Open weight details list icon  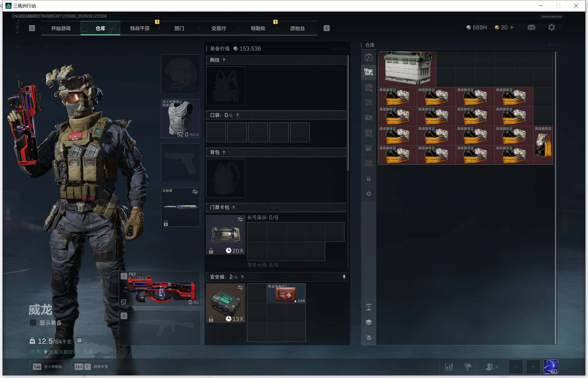(79, 340)
